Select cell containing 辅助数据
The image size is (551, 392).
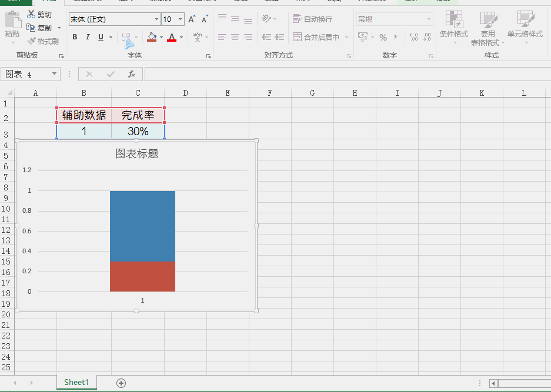84,115
